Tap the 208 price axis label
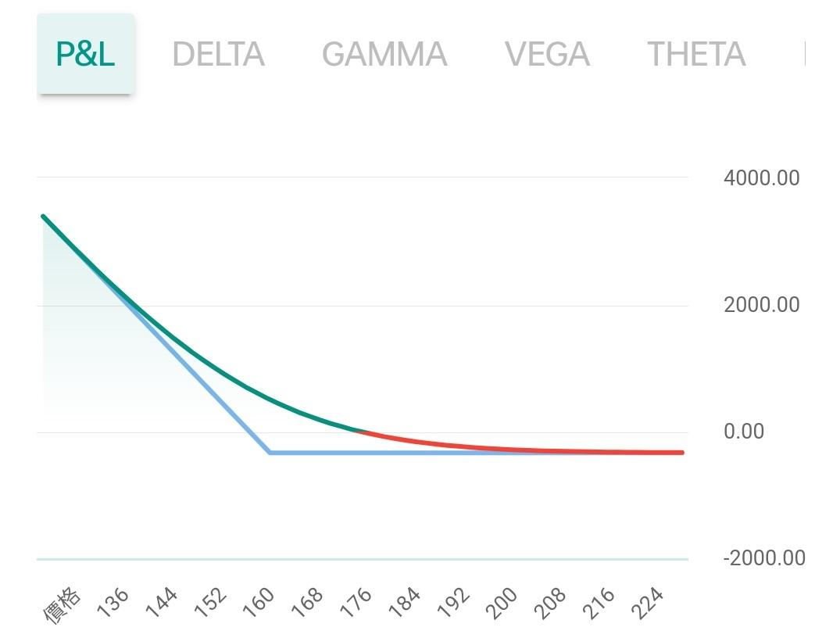The image size is (840, 638). click(552, 603)
